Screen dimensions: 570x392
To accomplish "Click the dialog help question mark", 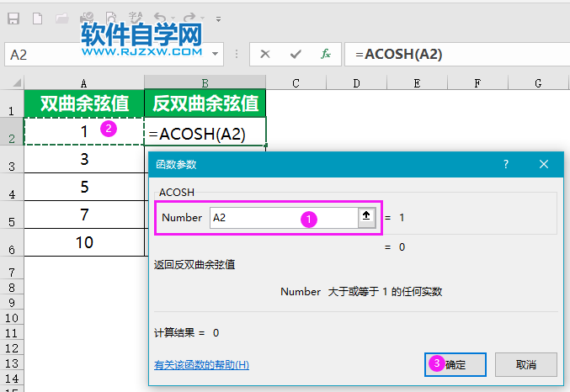I will click(x=506, y=165).
